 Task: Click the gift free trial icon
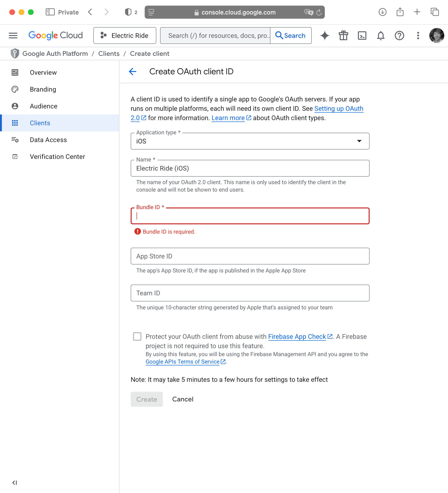pos(343,36)
